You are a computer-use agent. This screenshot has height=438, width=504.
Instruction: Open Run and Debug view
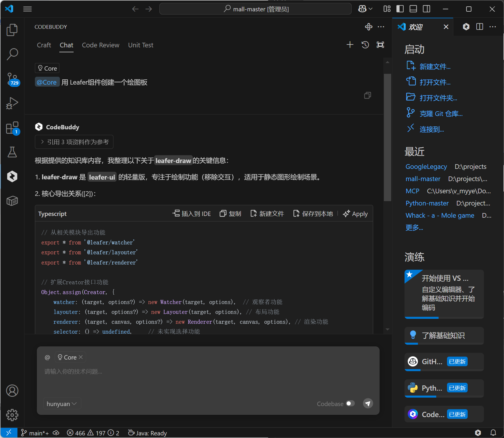pos(12,103)
